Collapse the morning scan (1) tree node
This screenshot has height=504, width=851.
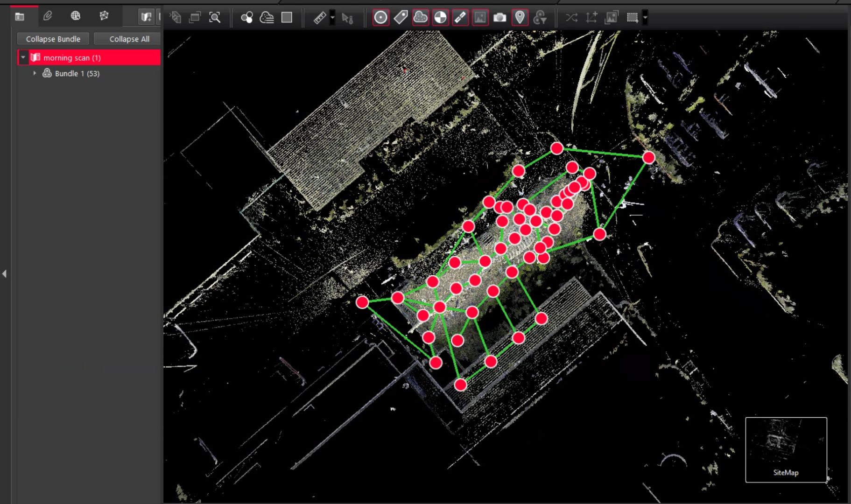tap(22, 57)
